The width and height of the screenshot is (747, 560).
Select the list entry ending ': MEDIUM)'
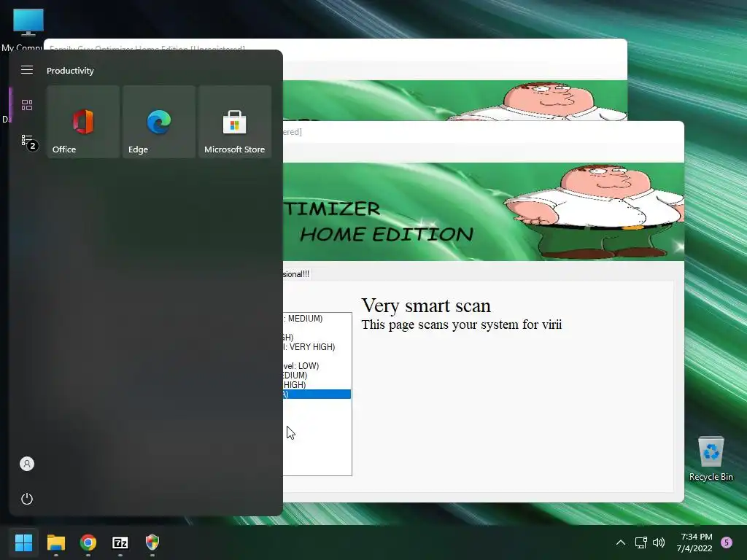(303, 318)
